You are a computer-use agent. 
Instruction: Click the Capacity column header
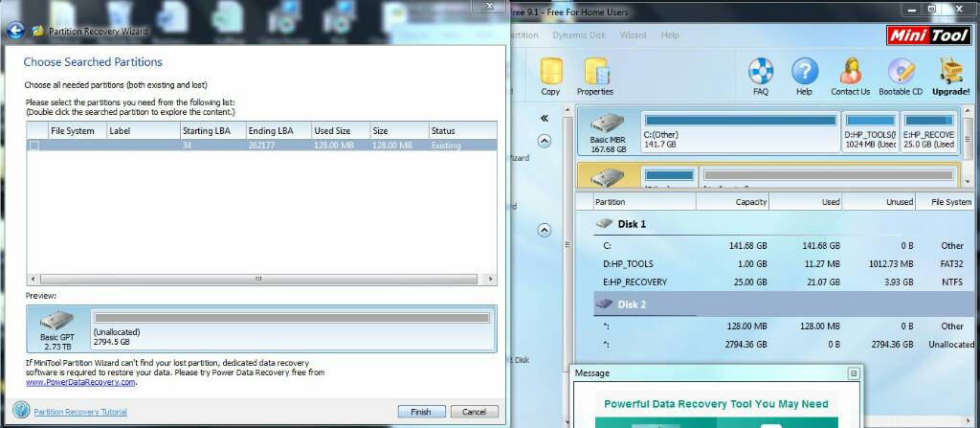click(732, 202)
